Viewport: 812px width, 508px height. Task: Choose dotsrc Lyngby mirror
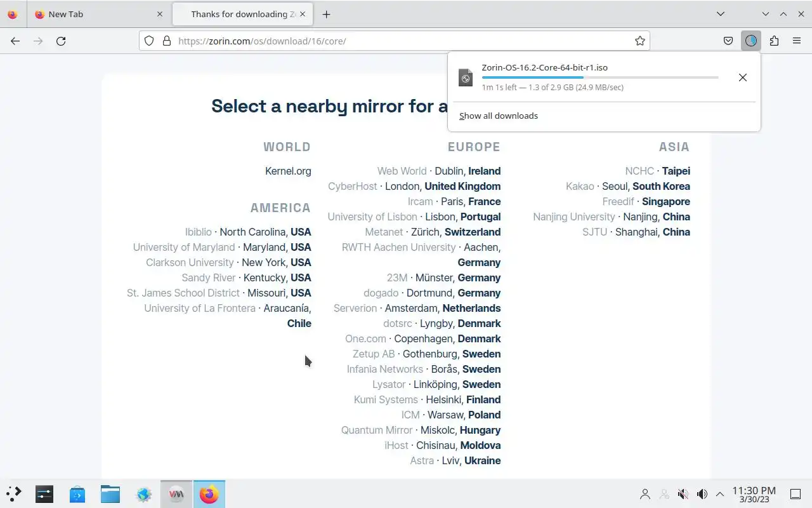pyautogui.click(x=442, y=323)
